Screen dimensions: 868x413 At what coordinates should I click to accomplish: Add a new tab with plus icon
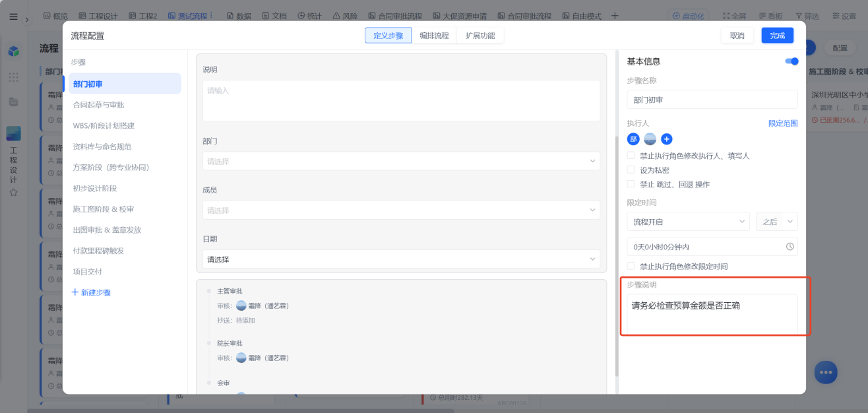click(615, 15)
